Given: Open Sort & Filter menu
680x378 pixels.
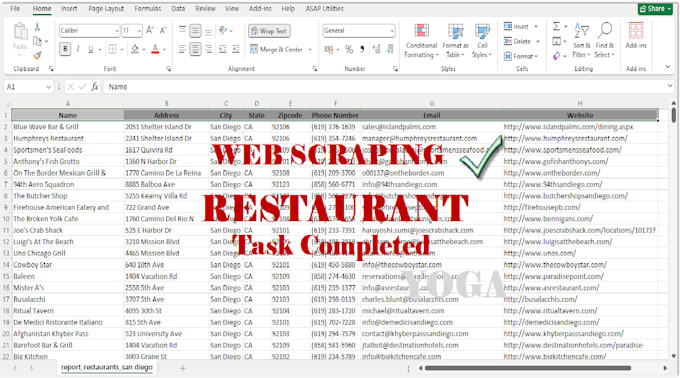Looking at the screenshot, I should coord(582,40).
